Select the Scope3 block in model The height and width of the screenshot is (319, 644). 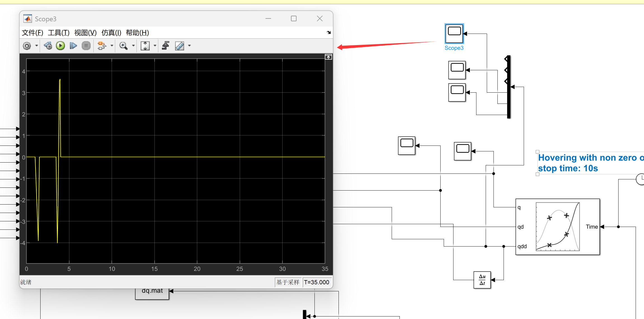(x=454, y=34)
